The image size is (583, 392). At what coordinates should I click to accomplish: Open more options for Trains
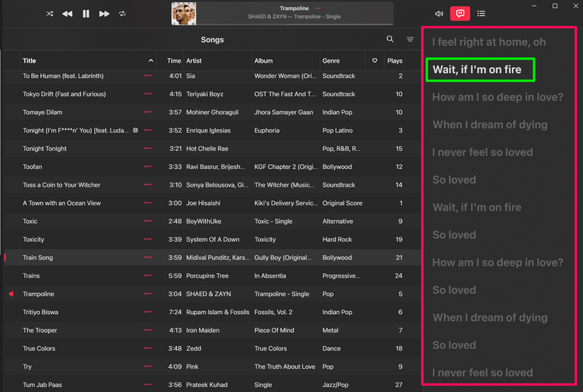148,275
